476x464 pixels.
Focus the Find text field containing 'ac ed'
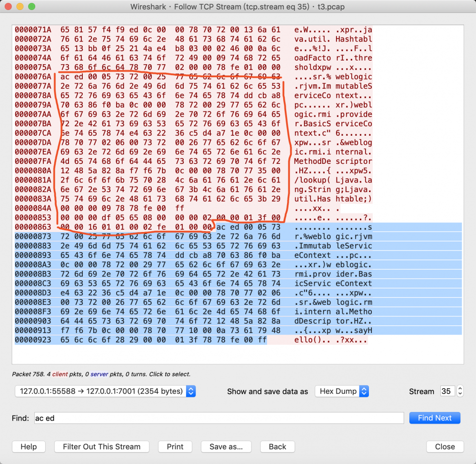pyautogui.click(x=219, y=418)
